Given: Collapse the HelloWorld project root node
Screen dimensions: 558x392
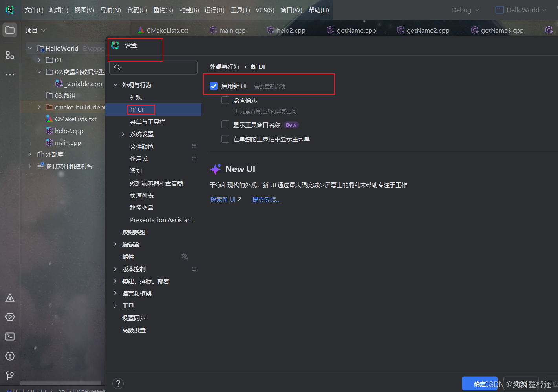Looking at the screenshot, I should pos(30,48).
